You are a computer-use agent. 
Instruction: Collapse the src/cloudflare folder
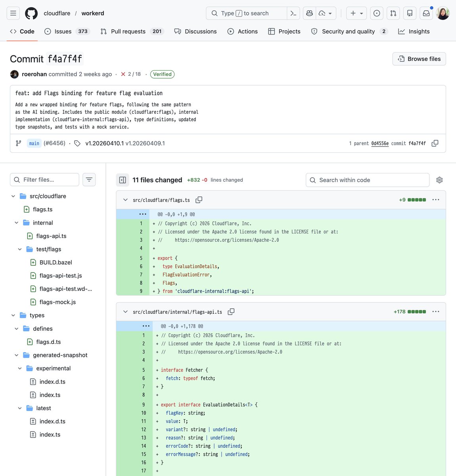tap(13, 196)
